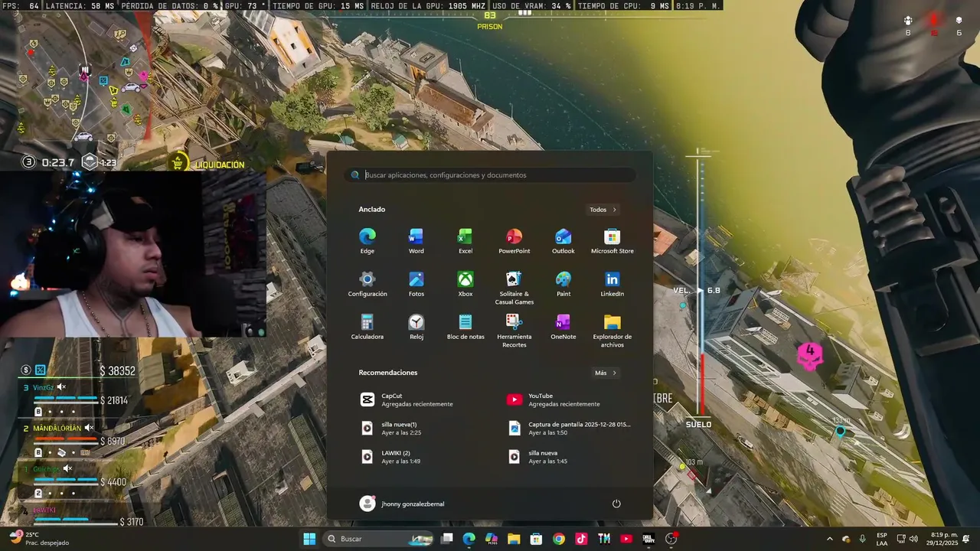Screen dimensions: 980x551
Task: Open ESP LAA language switcher
Action: click(x=882, y=539)
